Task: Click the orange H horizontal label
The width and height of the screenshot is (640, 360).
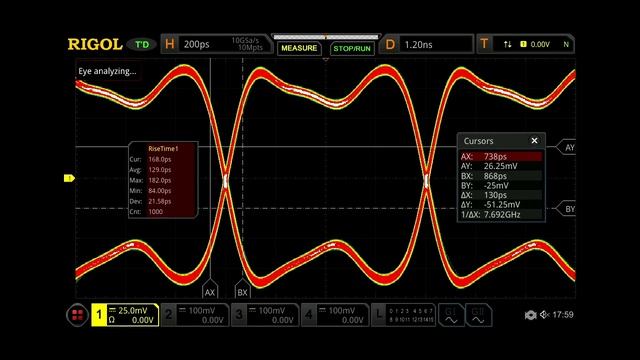Action: pos(170,44)
